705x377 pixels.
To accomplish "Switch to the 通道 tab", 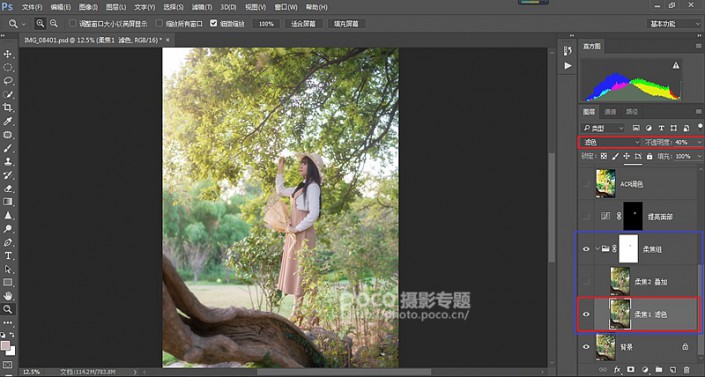I will pos(610,112).
